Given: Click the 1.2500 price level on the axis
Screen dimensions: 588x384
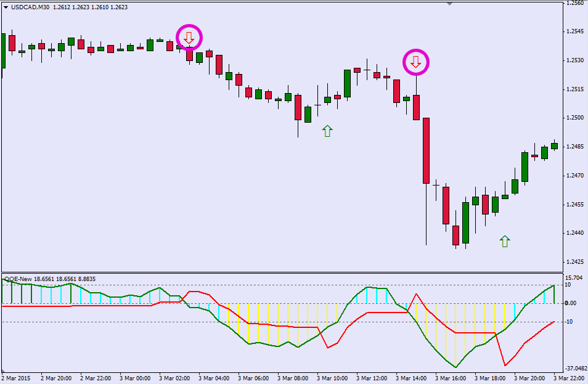Looking at the screenshot, I should click(x=575, y=118).
